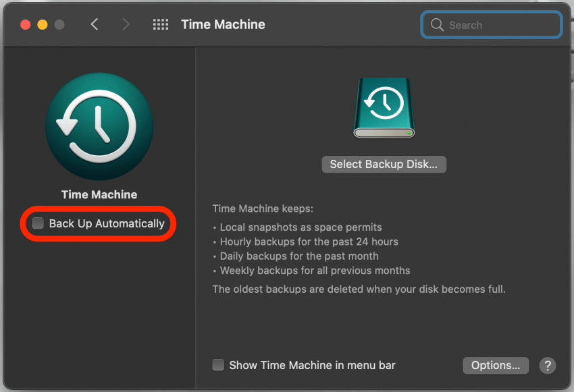The height and width of the screenshot is (392, 574).
Task: Click the green backup disk drive icon
Action: click(x=384, y=108)
